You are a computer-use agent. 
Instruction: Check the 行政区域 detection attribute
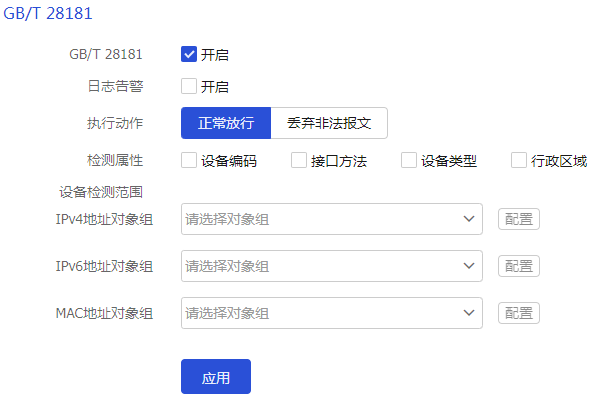click(519, 160)
